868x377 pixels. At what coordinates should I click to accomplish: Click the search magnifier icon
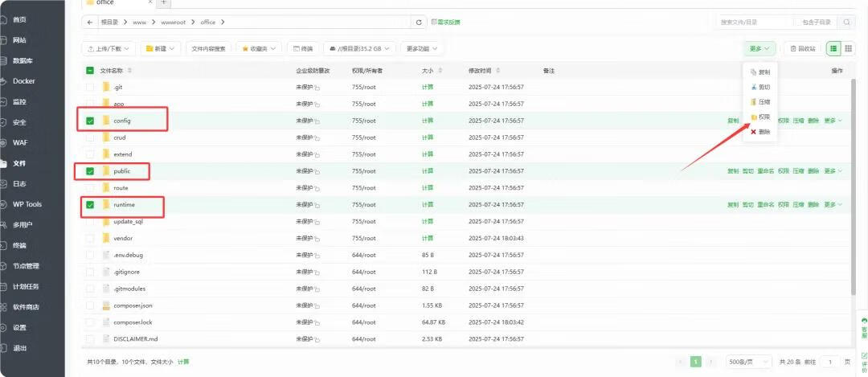coord(846,23)
